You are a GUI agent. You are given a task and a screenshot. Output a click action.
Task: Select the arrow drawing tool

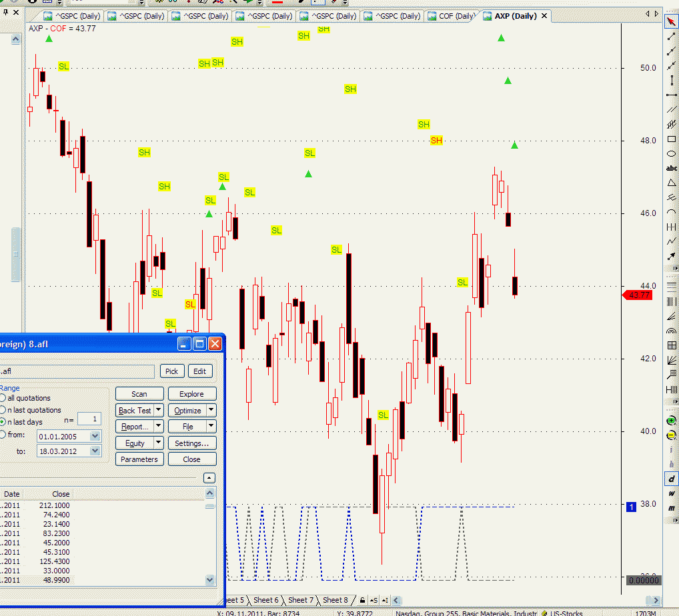pos(671,256)
